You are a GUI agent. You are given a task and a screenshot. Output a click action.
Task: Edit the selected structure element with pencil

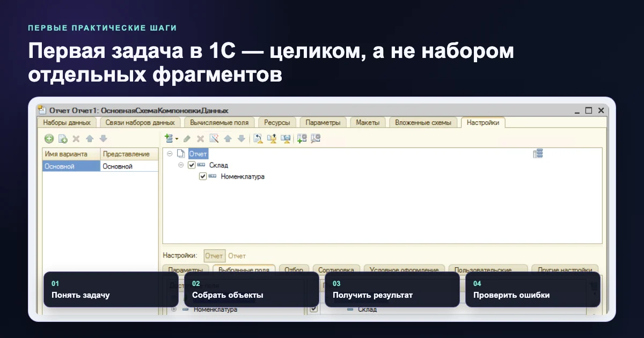click(187, 138)
